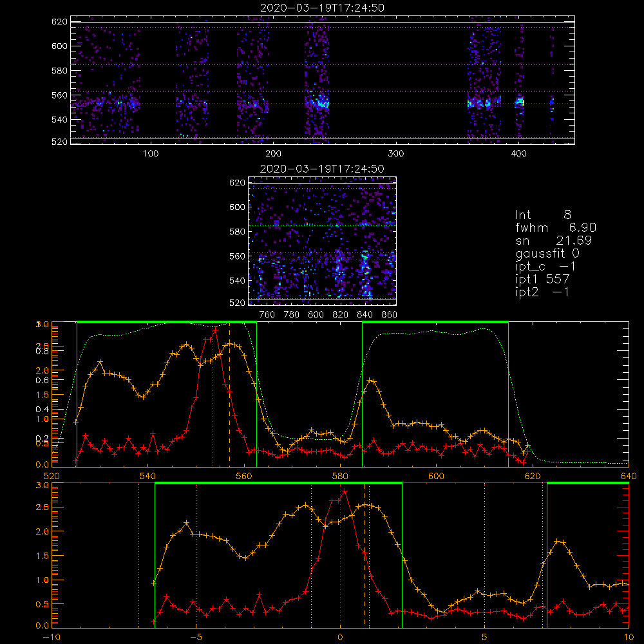Click the 5 label on bottom plot x-axis

tap(485, 637)
